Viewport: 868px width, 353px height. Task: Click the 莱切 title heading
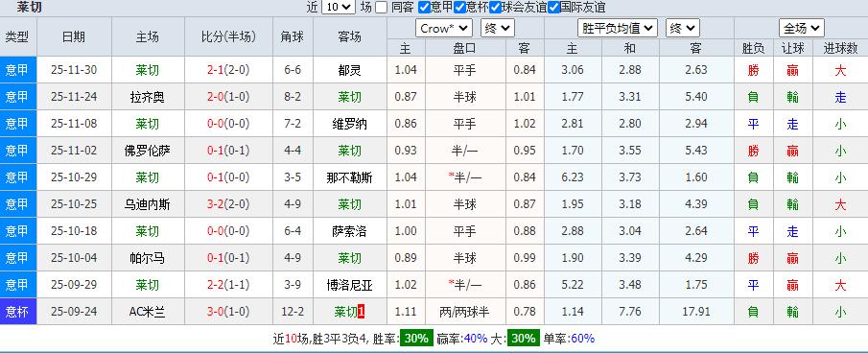point(29,7)
